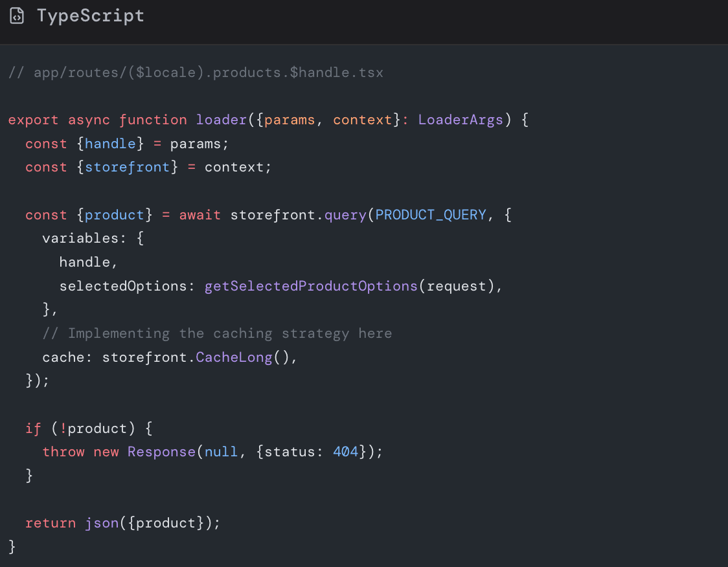Screen dimensions: 728x567
Task: Click the Response constructor name
Action: tap(161, 451)
